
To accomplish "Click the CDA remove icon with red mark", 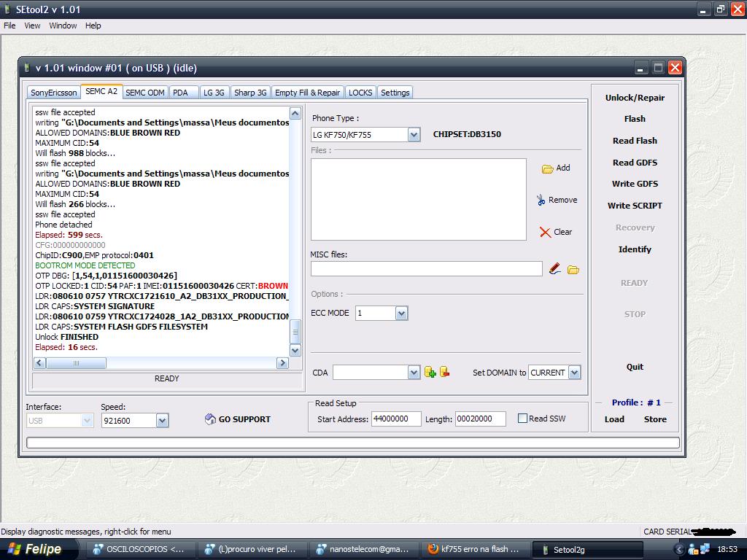I will tap(444, 372).
